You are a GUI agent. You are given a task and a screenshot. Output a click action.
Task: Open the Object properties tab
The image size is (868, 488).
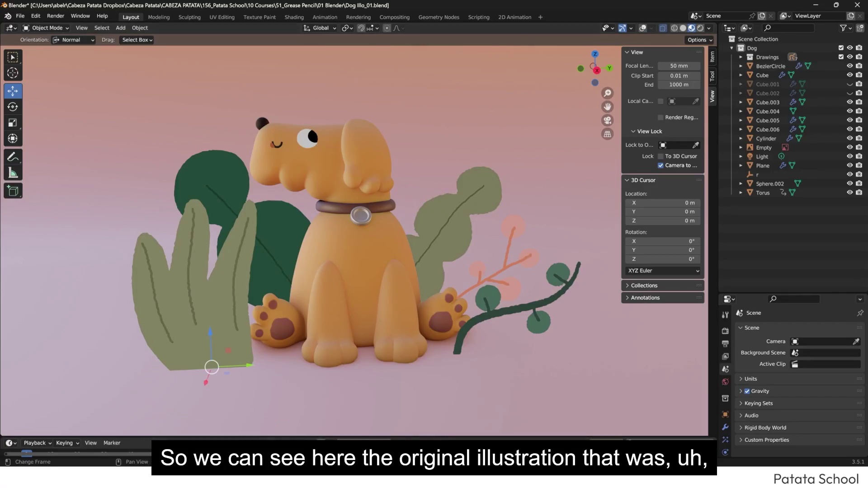(x=725, y=414)
